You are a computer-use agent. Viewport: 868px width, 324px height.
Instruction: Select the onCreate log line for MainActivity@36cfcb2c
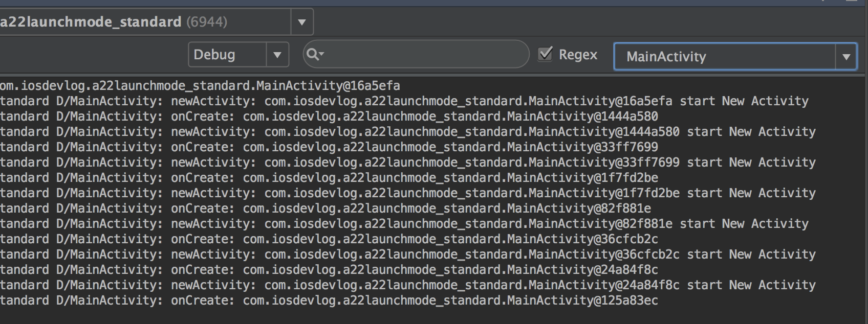click(x=329, y=239)
